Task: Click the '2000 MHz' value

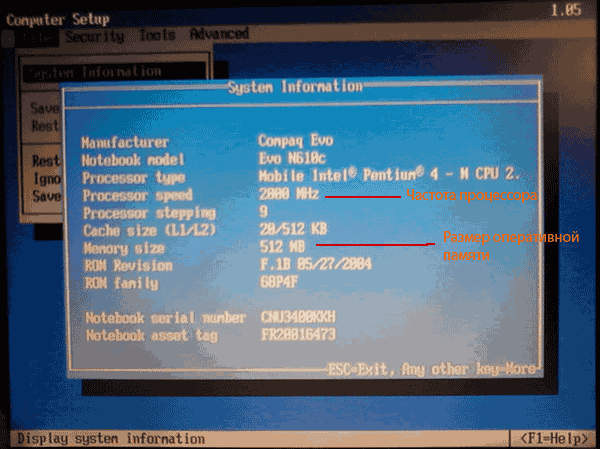Action: 289,194
